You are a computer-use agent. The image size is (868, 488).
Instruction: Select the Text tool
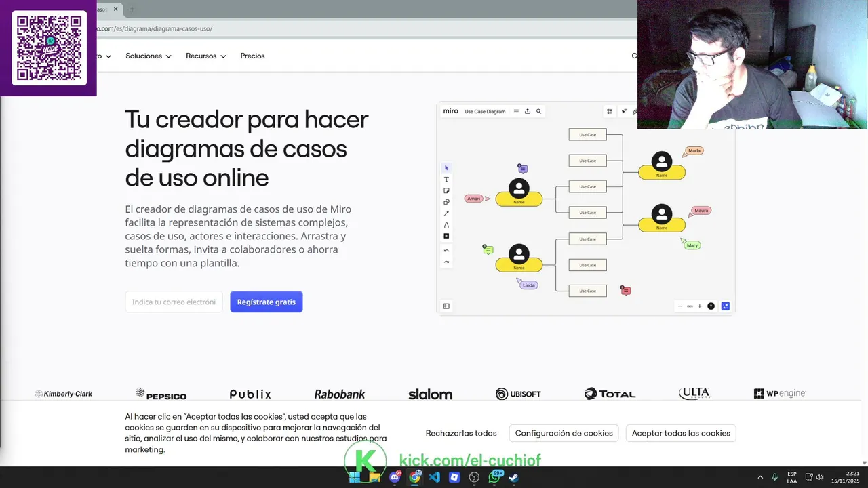446,179
